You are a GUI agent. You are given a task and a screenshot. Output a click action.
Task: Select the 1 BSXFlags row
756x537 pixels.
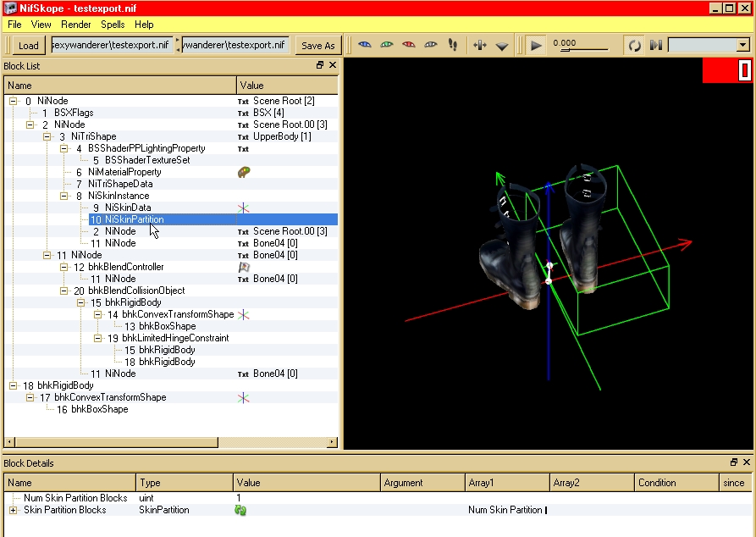pyautogui.click(x=171, y=113)
